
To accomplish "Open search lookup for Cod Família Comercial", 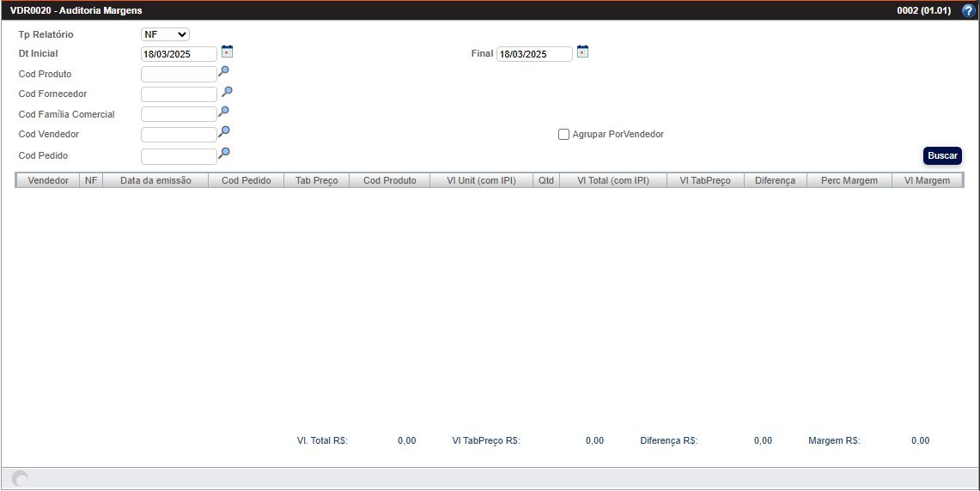I will (224, 112).
